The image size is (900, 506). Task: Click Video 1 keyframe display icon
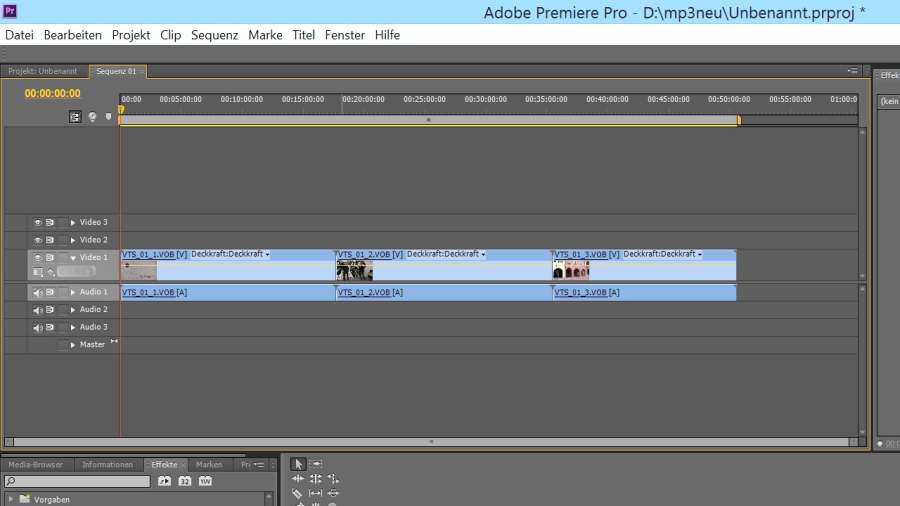(51, 272)
